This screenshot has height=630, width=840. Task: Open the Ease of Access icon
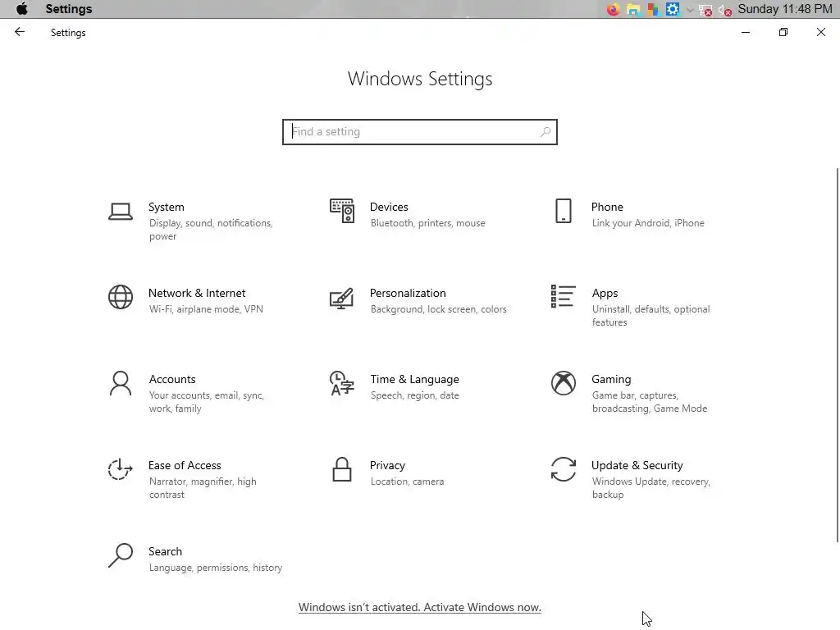point(121,469)
